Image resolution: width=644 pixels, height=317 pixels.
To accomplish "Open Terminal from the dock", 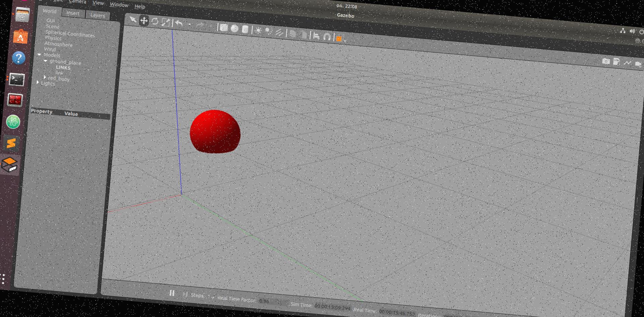I will click(x=17, y=79).
